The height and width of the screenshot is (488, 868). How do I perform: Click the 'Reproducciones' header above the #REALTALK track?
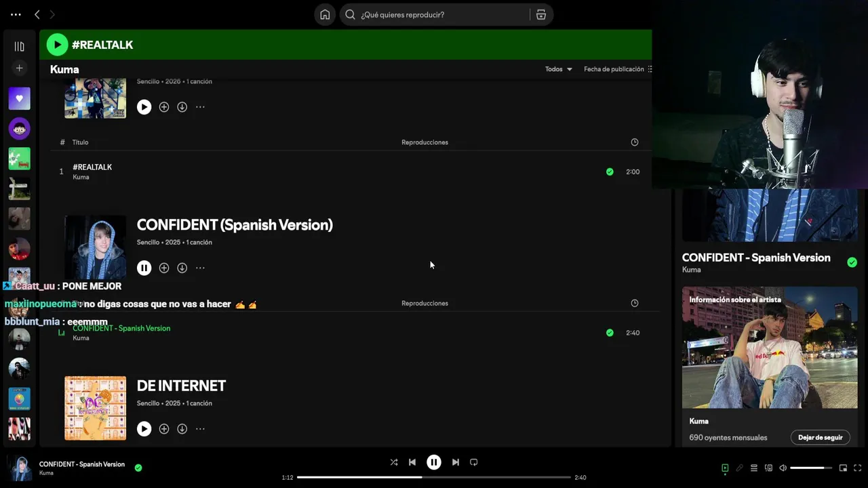click(x=425, y=142)
